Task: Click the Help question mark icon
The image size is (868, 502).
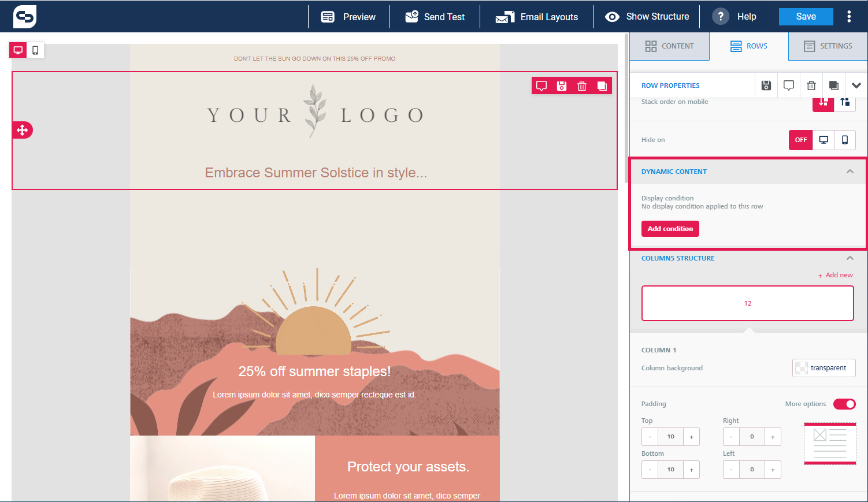Action: (x=721, y=17)
